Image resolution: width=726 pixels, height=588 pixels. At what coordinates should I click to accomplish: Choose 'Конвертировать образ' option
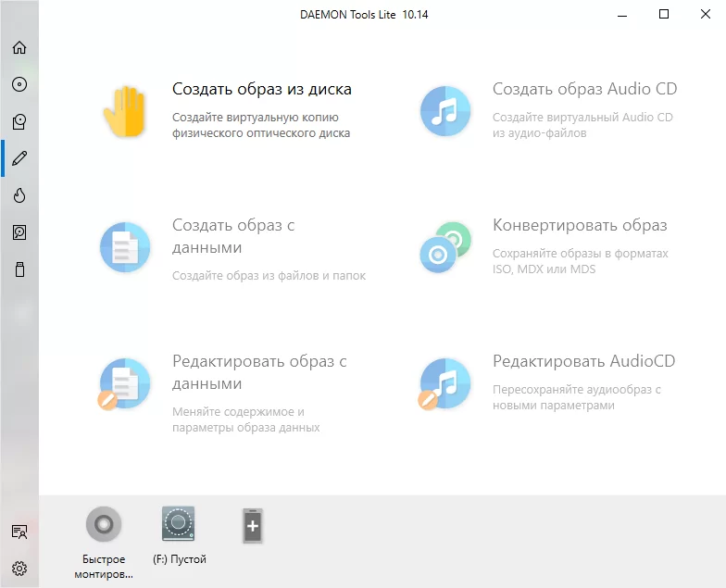(x=580, y=225)
